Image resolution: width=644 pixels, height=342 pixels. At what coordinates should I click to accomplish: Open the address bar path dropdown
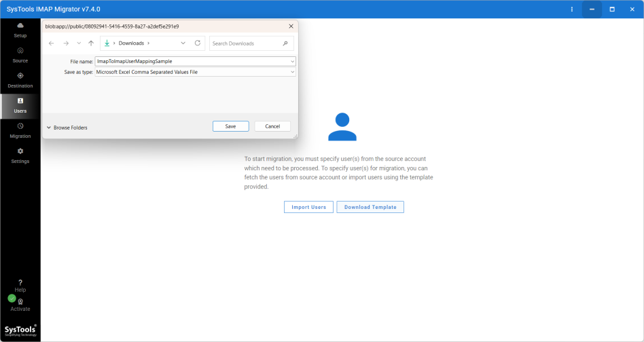tap(183, 43)
